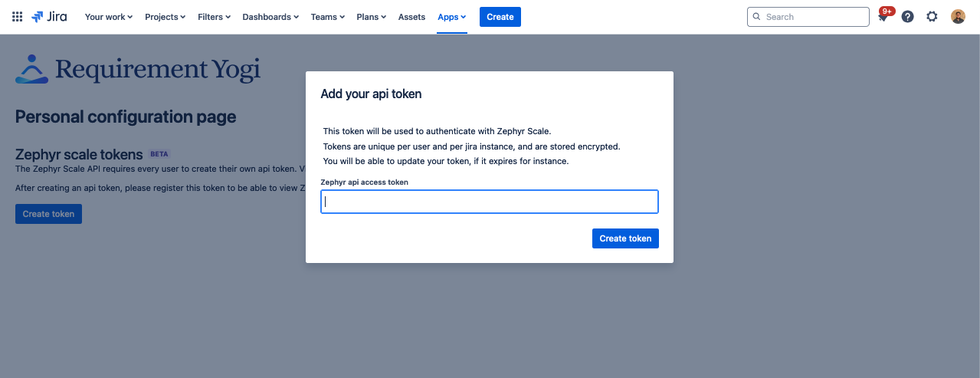The height and width of the screenshot is (378, 980).
Task: Click the user profile avatar
Action: point(958,17)
